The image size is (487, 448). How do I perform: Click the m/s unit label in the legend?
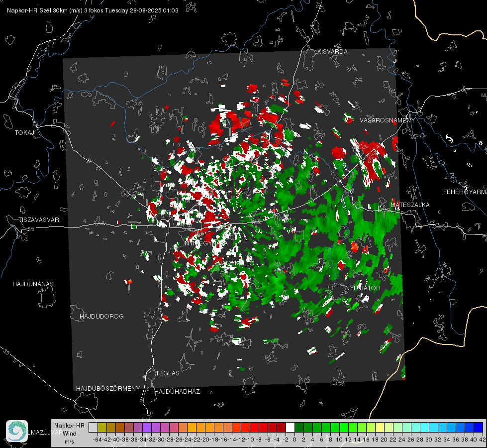click(69, 442)
